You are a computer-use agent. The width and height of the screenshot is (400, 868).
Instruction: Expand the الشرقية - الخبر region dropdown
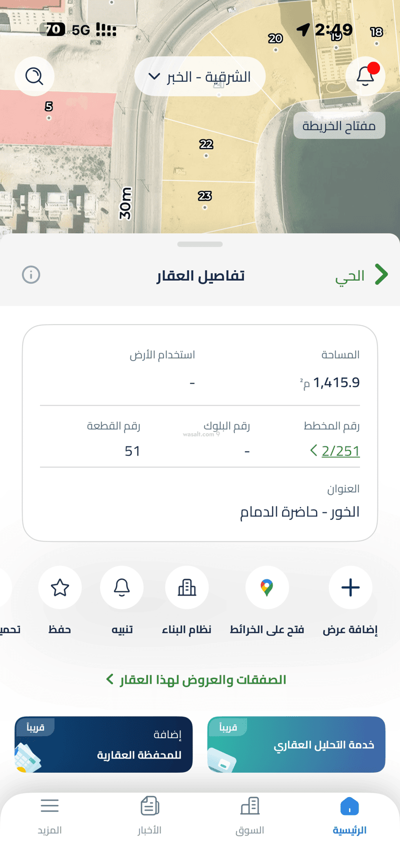200,76
